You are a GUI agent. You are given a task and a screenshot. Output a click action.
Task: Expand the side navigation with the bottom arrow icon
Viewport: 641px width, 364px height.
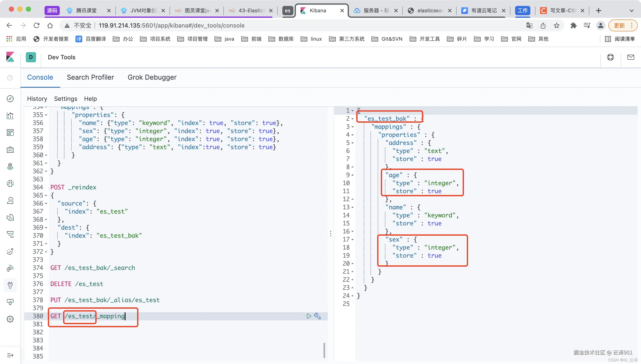(10, 355)
